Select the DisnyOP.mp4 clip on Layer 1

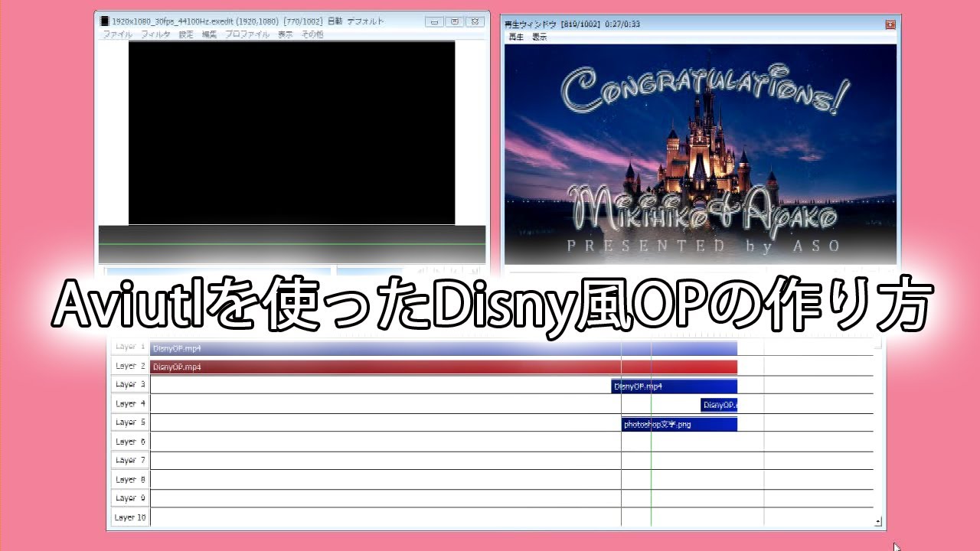(x=444, y=348)
